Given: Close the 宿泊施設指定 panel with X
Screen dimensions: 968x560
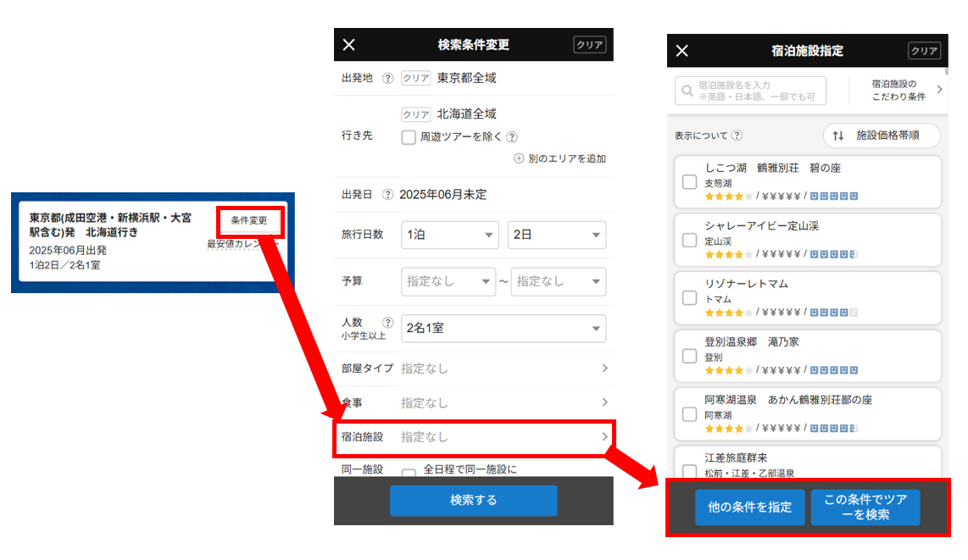Looking at the screenshot, I should [682, 51].
